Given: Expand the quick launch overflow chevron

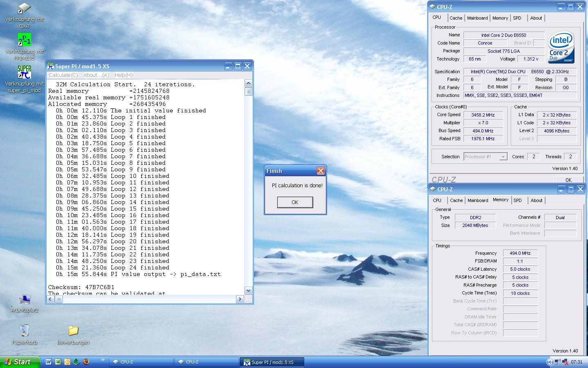Looking at the screenshot, I should pyautogui.click(x=103, y=360).
